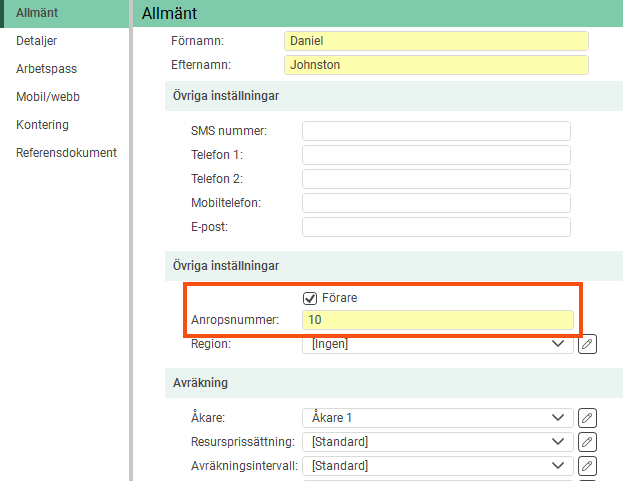Screen dimensions: 623x481
Task: Click the edit pencil icon beside Åkare
Action: point(587,417)
